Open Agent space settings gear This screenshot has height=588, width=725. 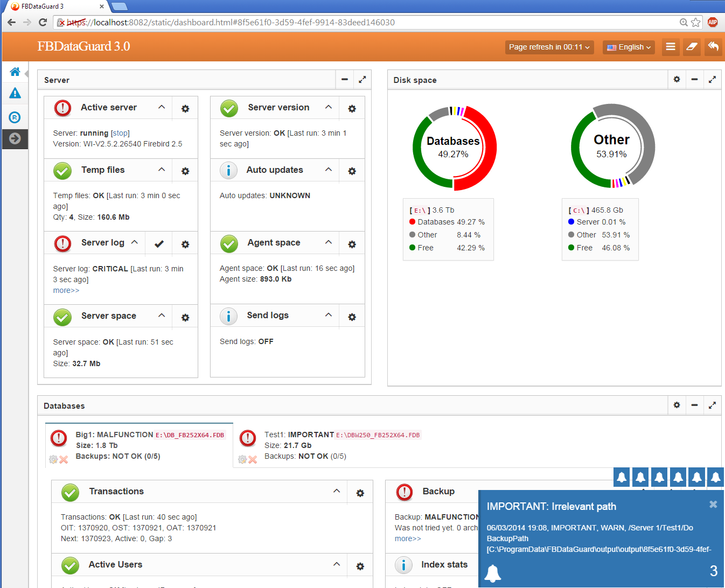352,244
